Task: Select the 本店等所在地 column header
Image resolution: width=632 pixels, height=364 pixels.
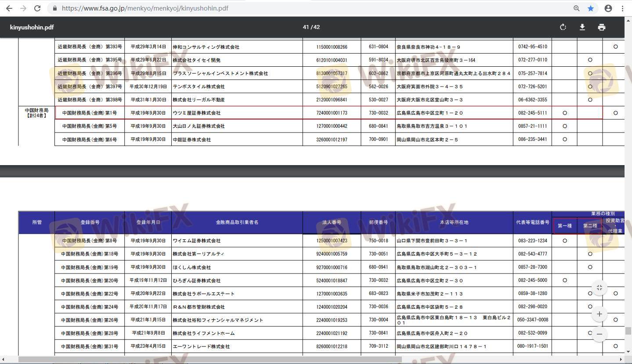Action: [x=454, y=222]
